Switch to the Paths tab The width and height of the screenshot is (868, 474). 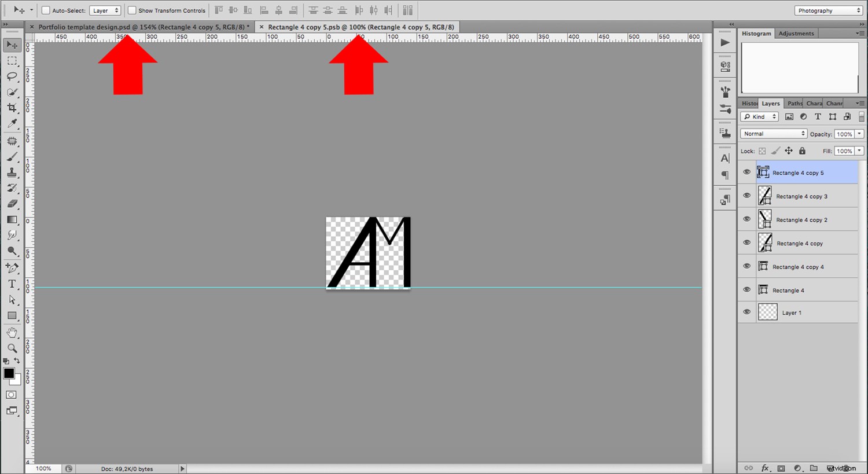click(794, 103)
